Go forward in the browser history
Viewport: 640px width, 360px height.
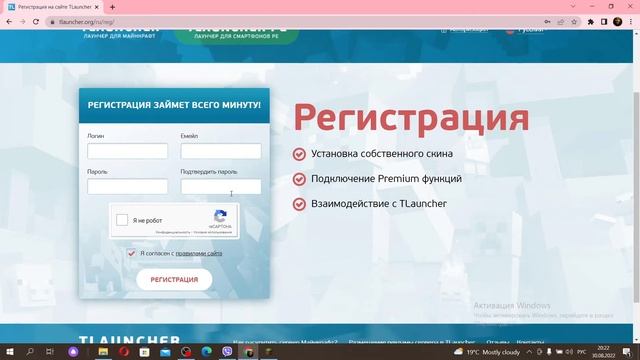tap(22, 22)
